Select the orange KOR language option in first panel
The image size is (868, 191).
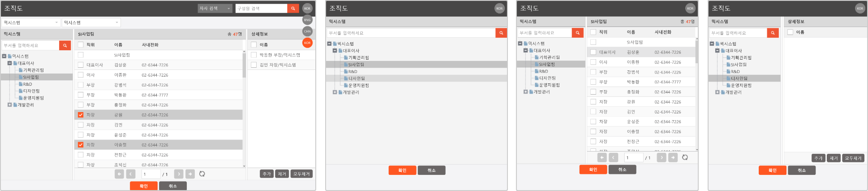[307, 43]
